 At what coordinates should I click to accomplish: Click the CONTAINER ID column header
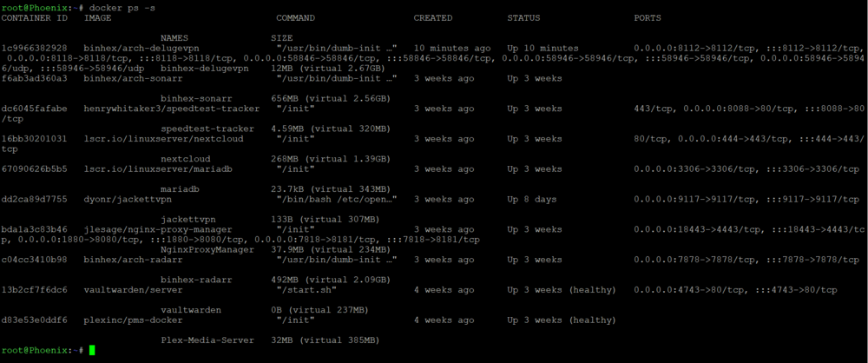[x=35, y=18]
